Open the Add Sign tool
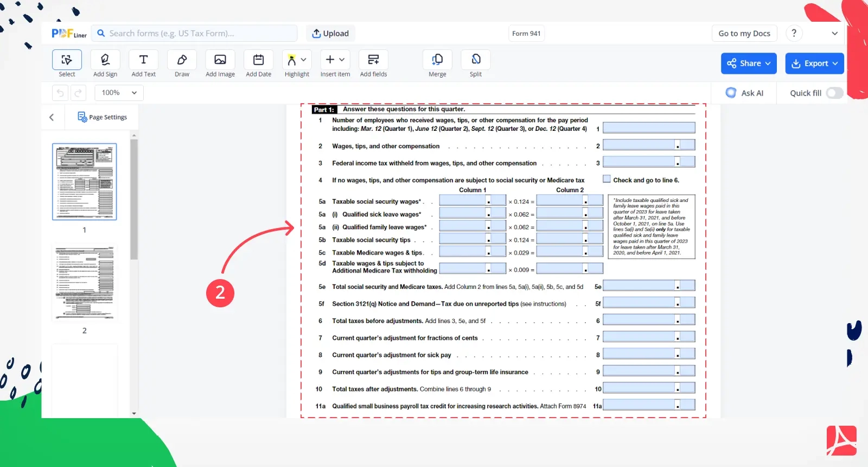Image resolution: width=868 pixels, height=467 pixels. pos(105,60)
